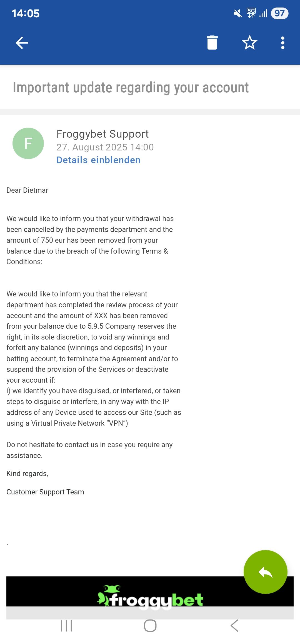The width and height of the screenshot is (300, 644).
Task: Open recent apps navigation button
Action: pos(66,626)
